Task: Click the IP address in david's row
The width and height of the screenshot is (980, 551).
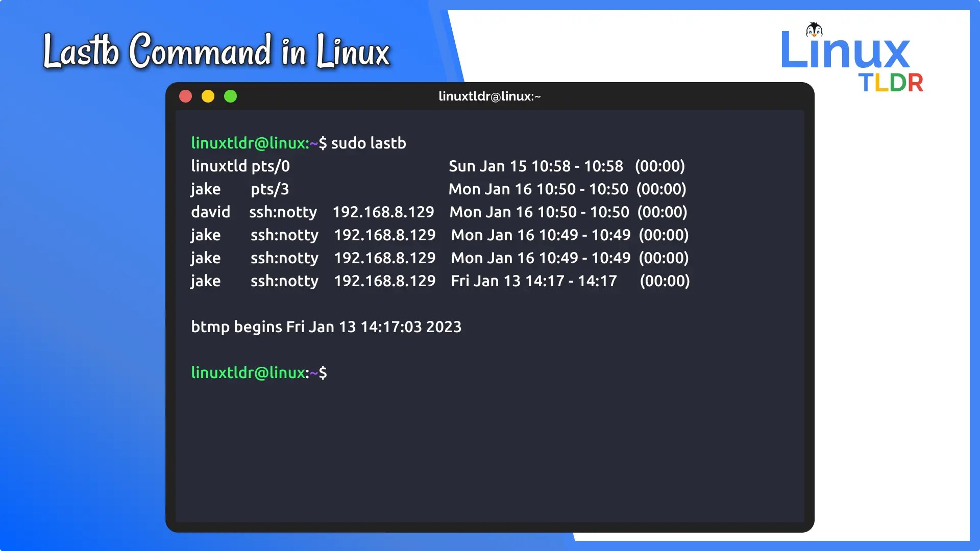Action: click(x=383, y=212)
